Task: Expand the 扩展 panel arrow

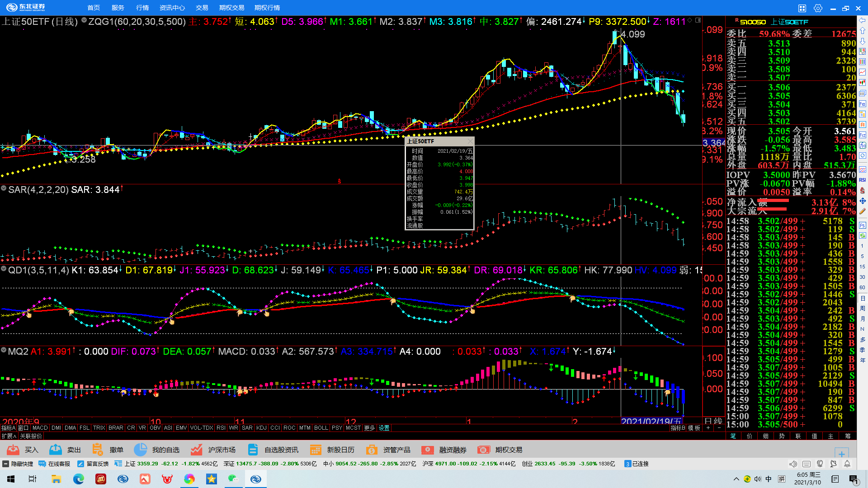Action: tap(9, 436)
